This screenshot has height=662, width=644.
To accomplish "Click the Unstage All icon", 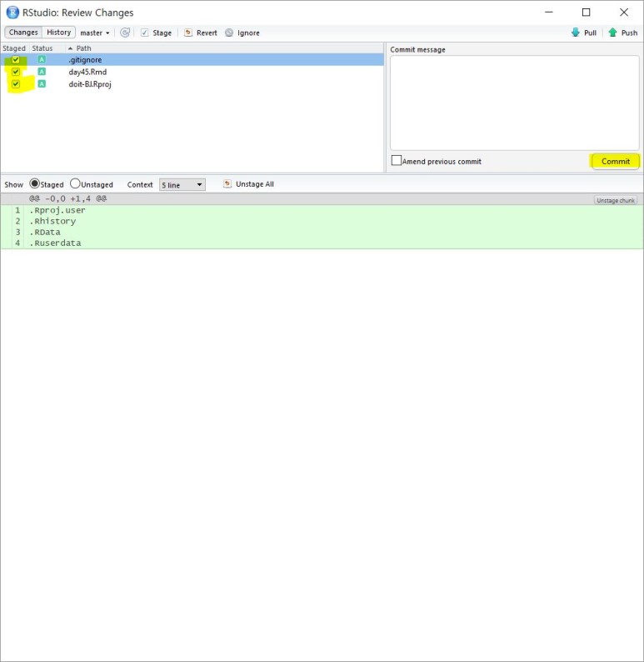I will tap(227, 183).
